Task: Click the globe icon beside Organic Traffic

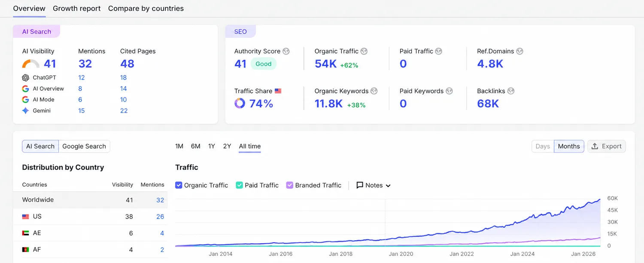Action: 364,51
